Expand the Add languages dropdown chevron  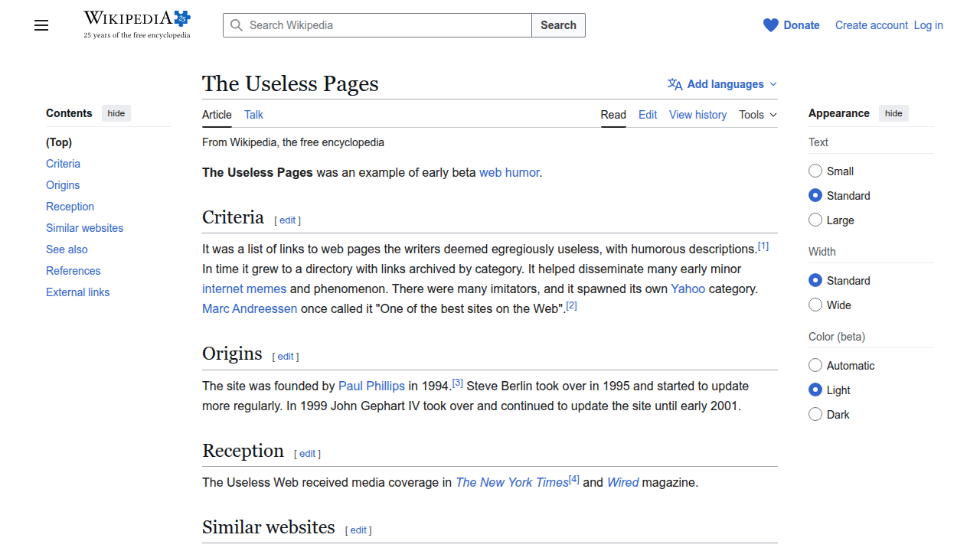pos(773,84)
